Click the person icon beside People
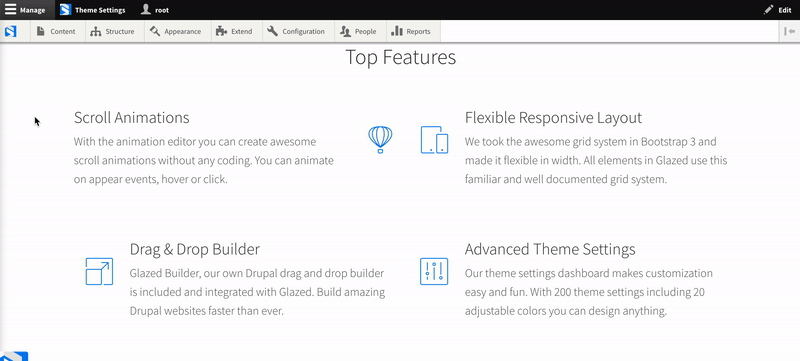The height and width of the screenshot is (361, 800). click(x=345, y=32)
